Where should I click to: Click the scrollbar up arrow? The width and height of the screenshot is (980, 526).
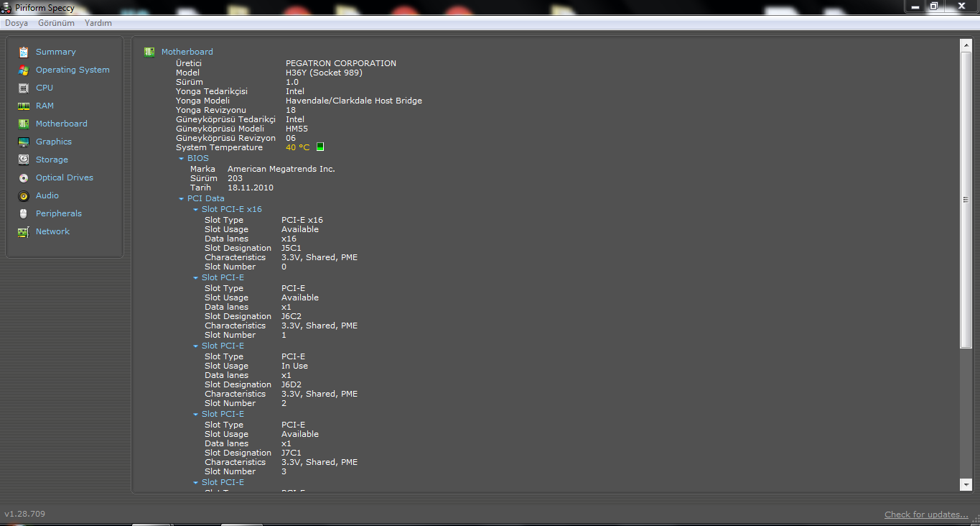[x=966, y=45]
